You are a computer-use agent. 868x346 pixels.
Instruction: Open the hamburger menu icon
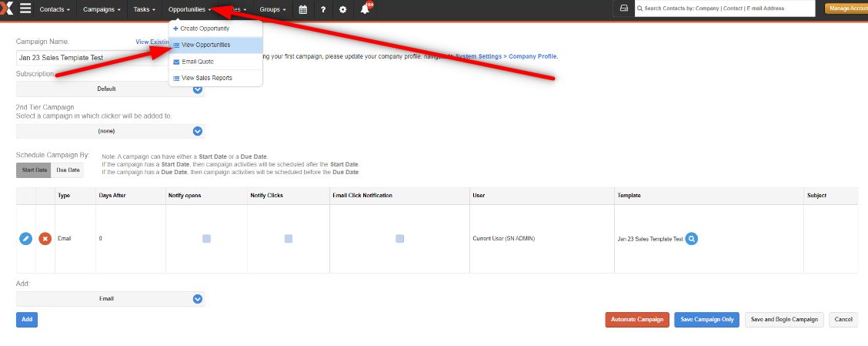tap(25, 9)
